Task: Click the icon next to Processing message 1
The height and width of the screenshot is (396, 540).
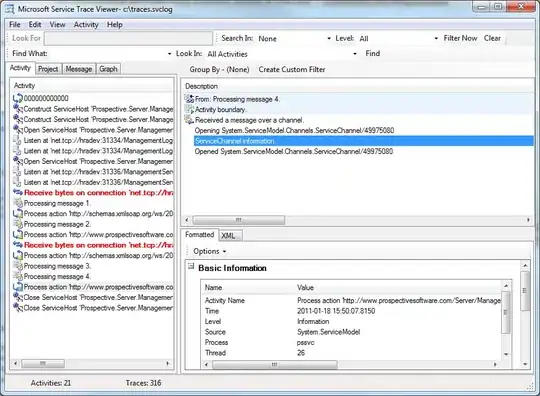Action: point(18,203)
